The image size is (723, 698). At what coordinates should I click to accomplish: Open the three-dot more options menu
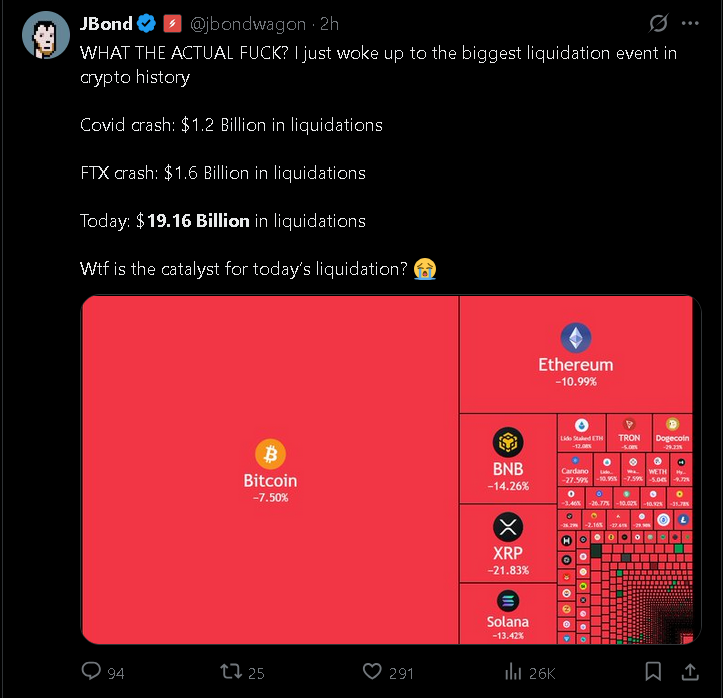[690, 24]
